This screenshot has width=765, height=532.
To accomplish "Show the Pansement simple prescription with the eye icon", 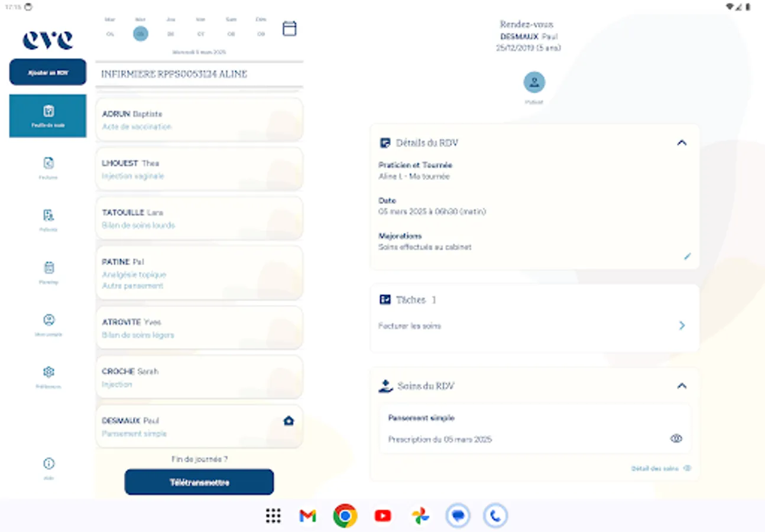I will tap(676, 438).
